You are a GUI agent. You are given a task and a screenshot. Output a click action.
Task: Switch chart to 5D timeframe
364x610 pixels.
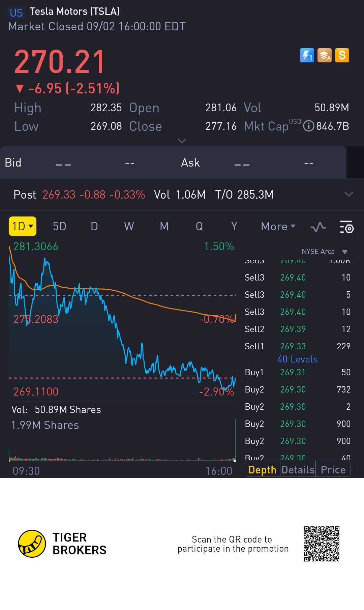(59, 227)
